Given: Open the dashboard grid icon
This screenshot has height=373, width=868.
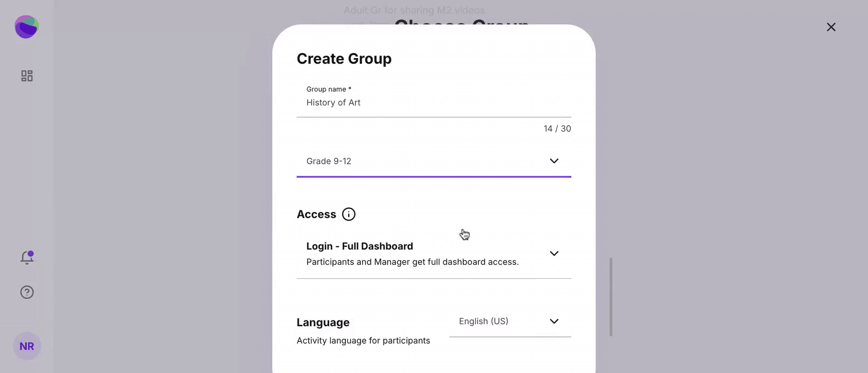Looking at the screenshot, I should point(27,76).
